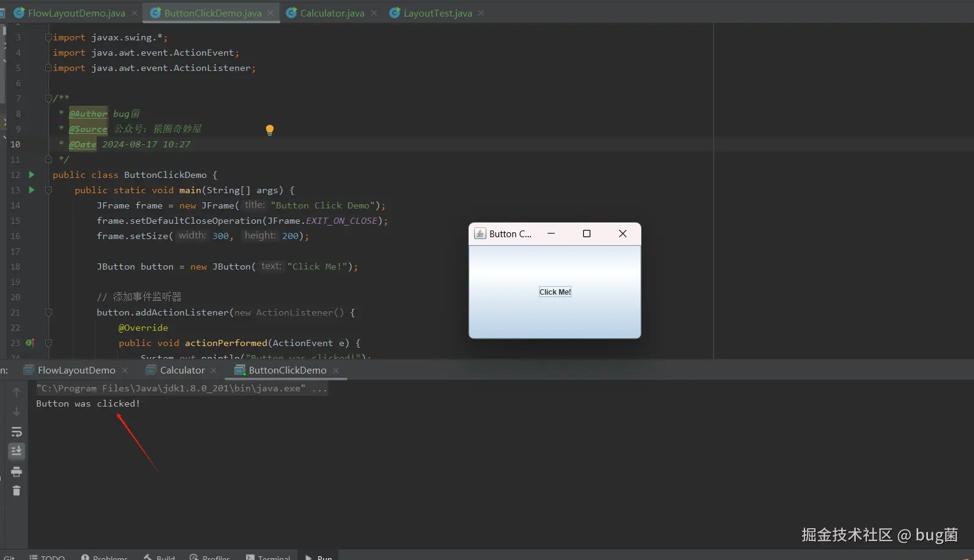The height and width of the screenshot is (560, 974).
Task: Fold the ActionListener block at line 21
Action: [x=48, y=312]
